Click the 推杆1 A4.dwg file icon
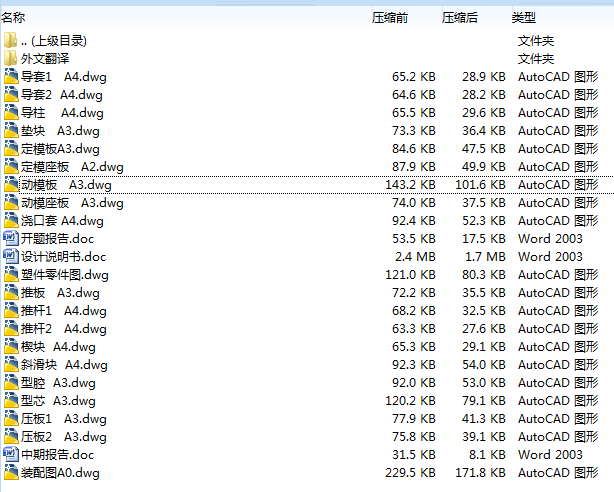Screen dimensions: 614x492 (x=11, y=311)
